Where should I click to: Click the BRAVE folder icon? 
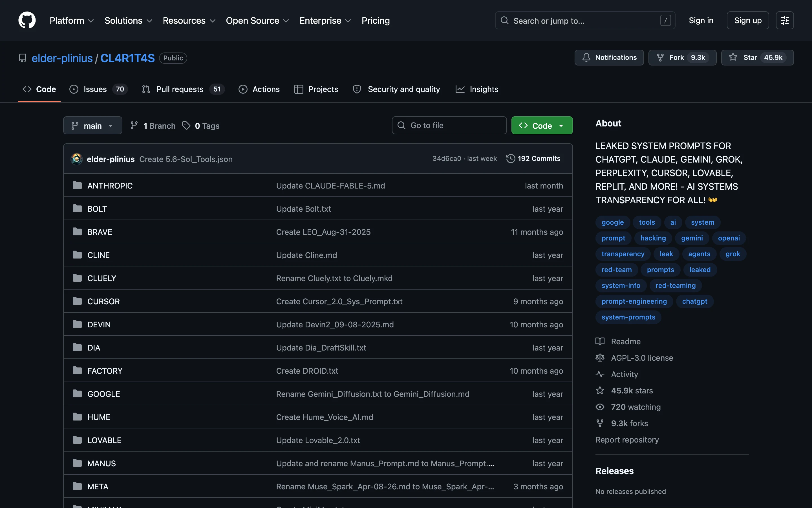[x=77, y=231]
